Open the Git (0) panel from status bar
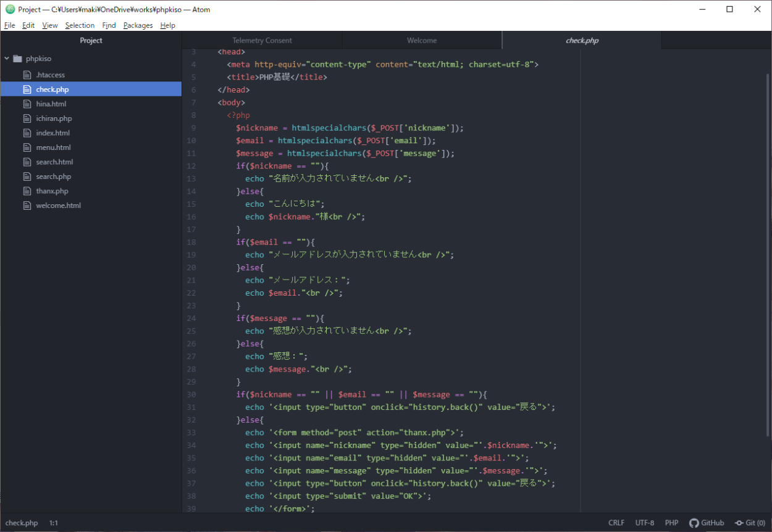Viewport: 772px width, 532px height. click(750, 523)
